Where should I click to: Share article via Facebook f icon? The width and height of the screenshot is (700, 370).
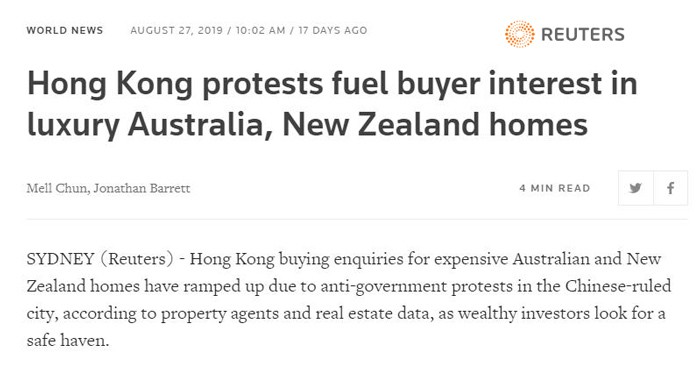(x=671, y=188)
